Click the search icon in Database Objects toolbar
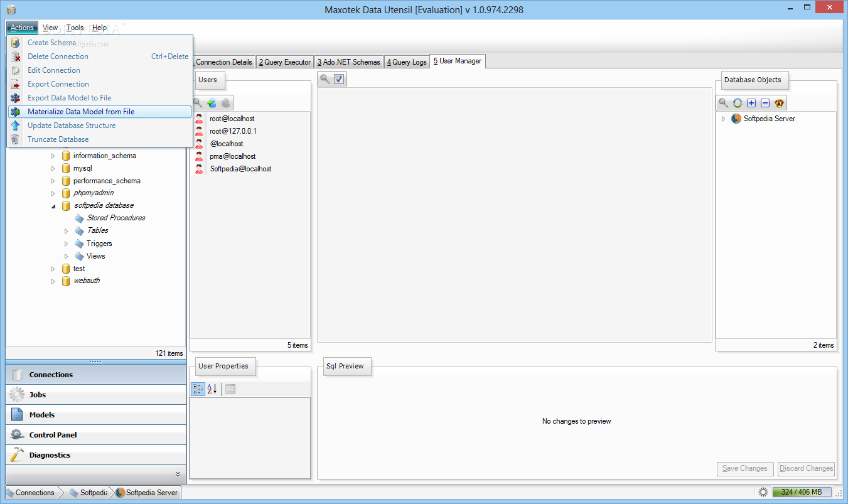Viewport: 848px width, 504px height. (x=724, y=103)
